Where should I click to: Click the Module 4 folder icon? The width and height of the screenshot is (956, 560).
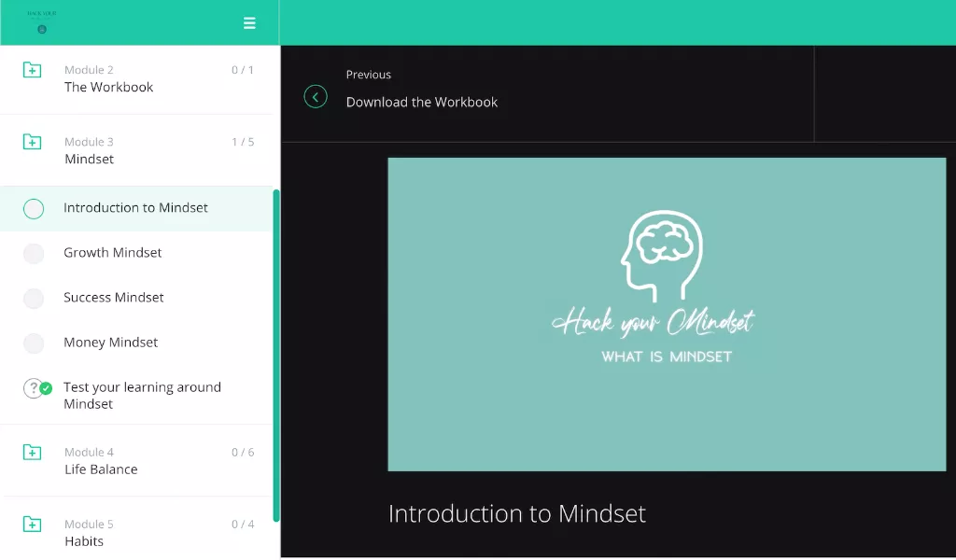[33, 452]
